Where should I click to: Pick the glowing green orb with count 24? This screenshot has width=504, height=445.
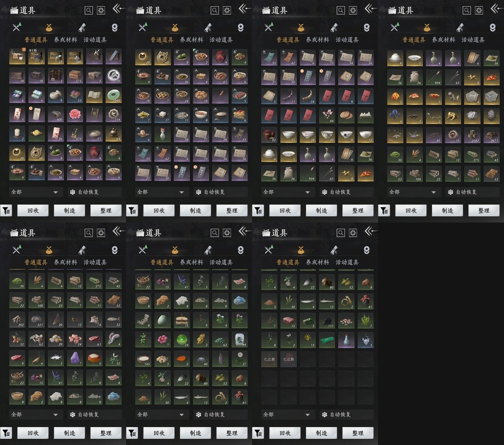[x=182, y=340]
